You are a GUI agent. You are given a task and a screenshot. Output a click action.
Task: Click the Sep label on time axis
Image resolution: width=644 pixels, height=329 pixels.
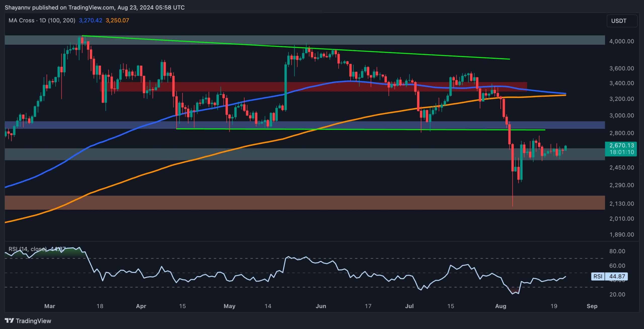pyautogui.click(x=592, y=306)
